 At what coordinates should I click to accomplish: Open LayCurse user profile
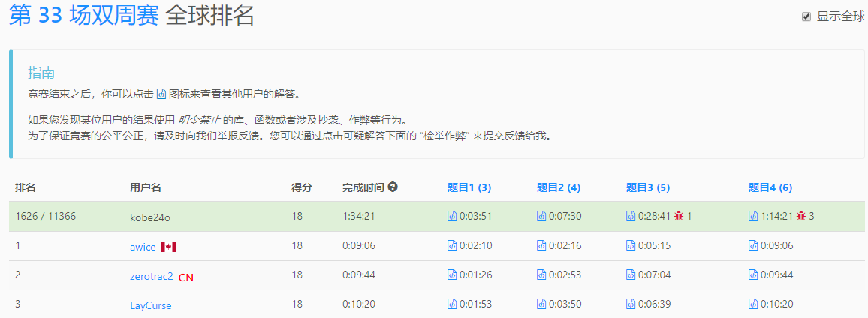[x=151, y=305]
